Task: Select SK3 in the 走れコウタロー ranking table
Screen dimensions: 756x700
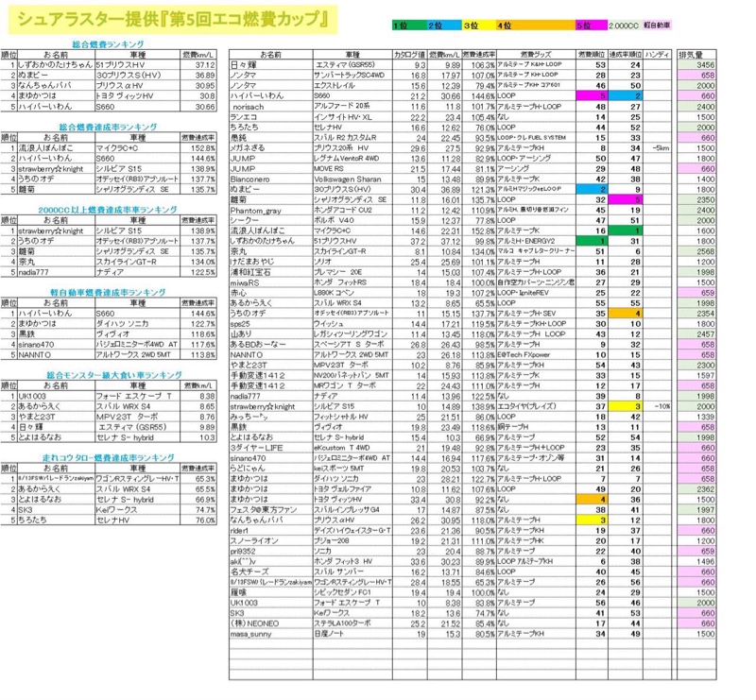Action: (56, 509)
